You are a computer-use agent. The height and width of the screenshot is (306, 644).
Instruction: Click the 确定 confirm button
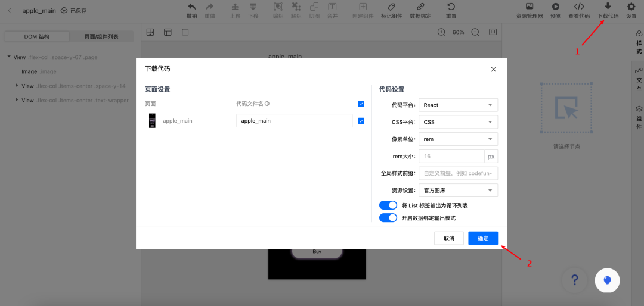pyautogui.click(x=483, y=238)
